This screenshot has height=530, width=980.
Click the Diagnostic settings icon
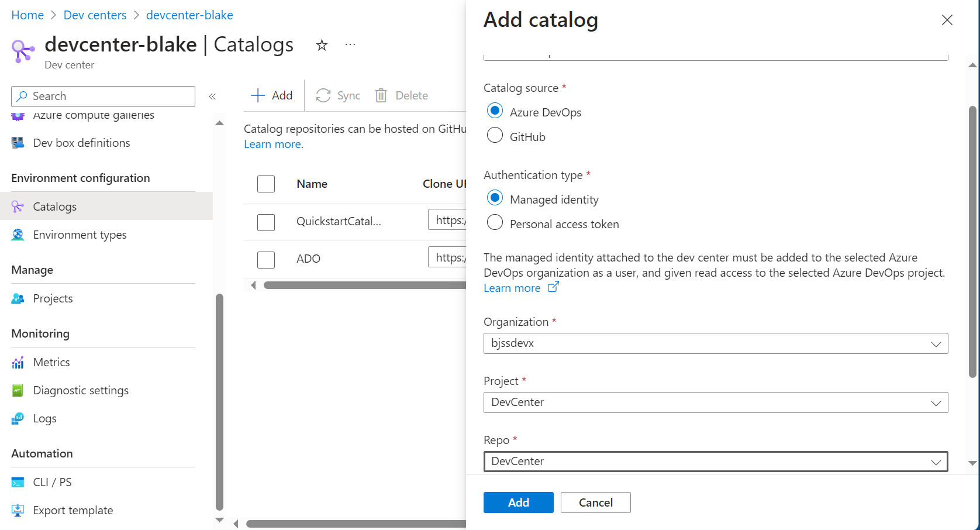[x=18, y=390]
